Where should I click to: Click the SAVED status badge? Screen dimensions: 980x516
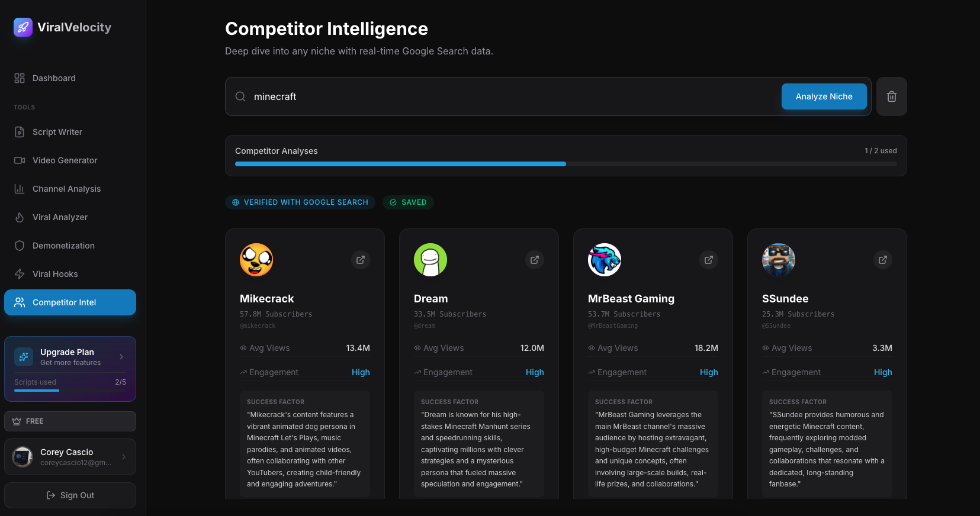point(408,202)
